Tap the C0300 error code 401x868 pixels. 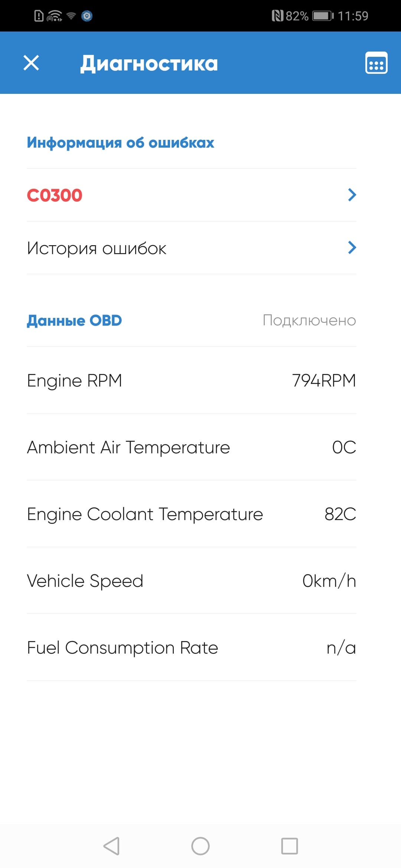[55, 195]
